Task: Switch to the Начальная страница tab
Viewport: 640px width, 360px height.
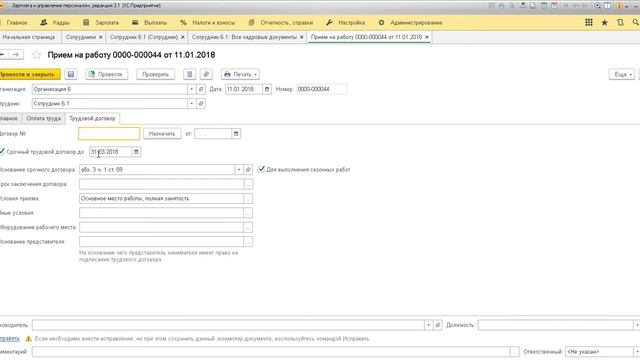Action: [x=29, y=37]
